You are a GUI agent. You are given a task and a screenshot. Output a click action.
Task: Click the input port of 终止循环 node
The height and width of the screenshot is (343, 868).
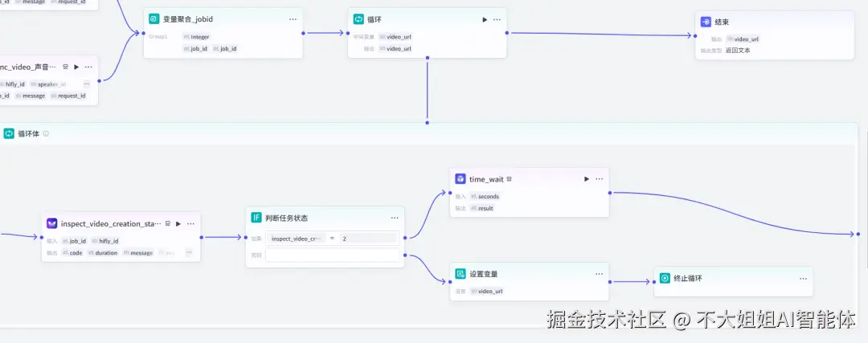(653, 282)
